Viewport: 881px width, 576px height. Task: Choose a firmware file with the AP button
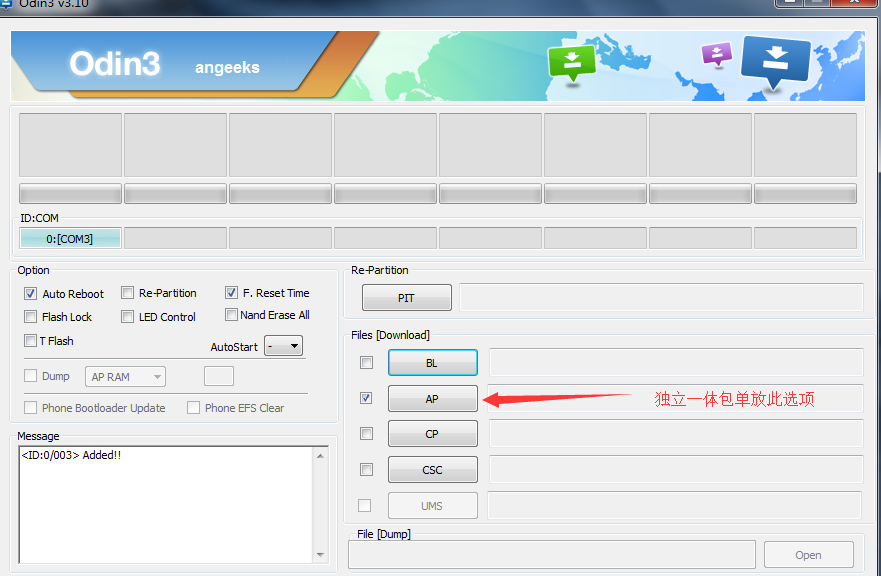(433, 398)
